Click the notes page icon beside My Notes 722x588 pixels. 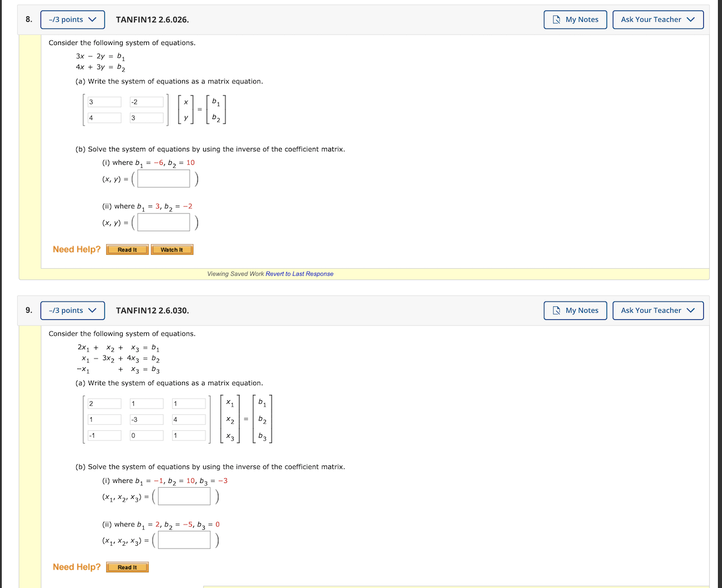(x=556, y=19)
